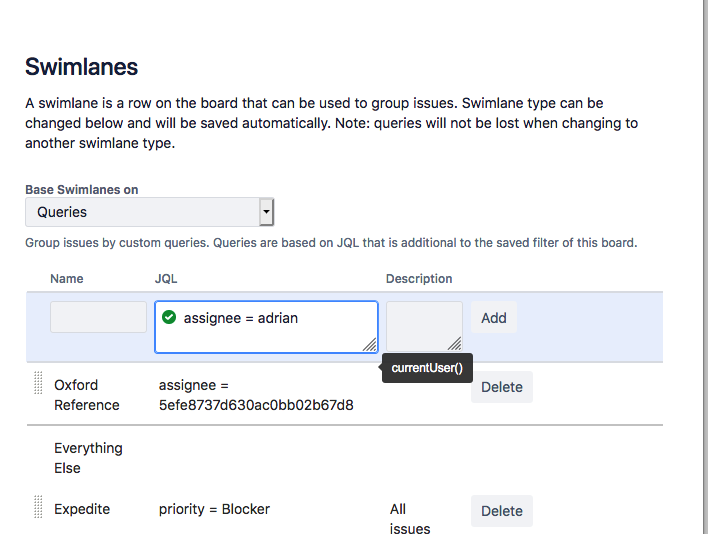Screen dimensions: 708x534
Task: Click the JQL text area resize grip
Action: [x=370, y=345]
